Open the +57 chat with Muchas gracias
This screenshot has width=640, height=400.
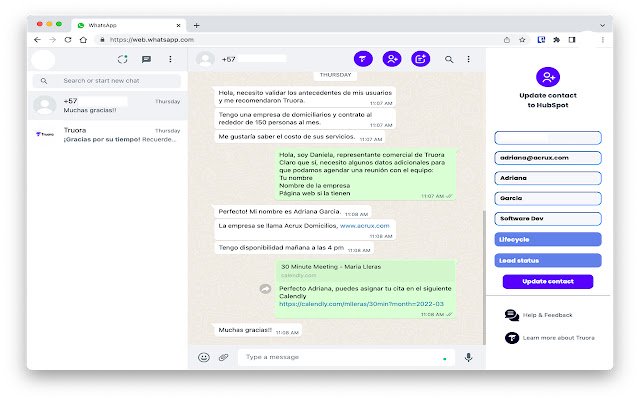click(107, 106)
